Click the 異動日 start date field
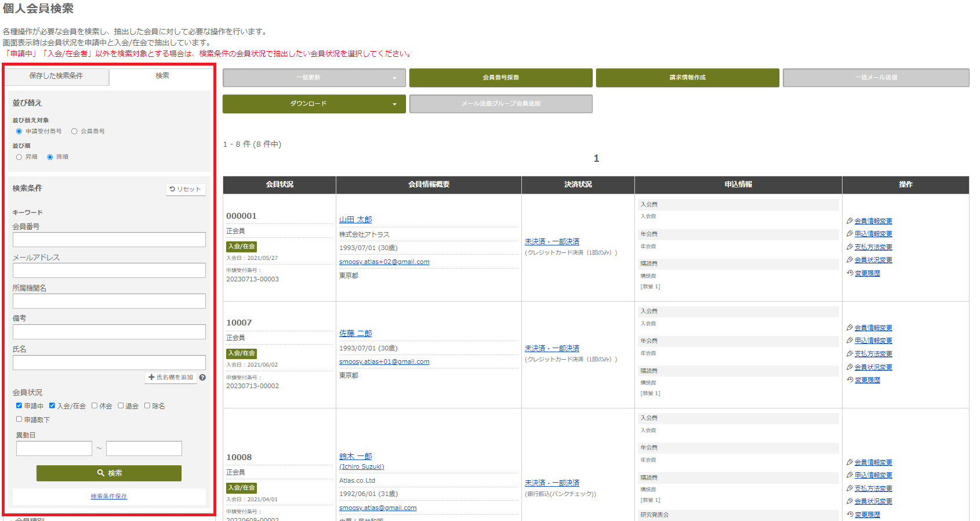 click(x=54, y=448)
